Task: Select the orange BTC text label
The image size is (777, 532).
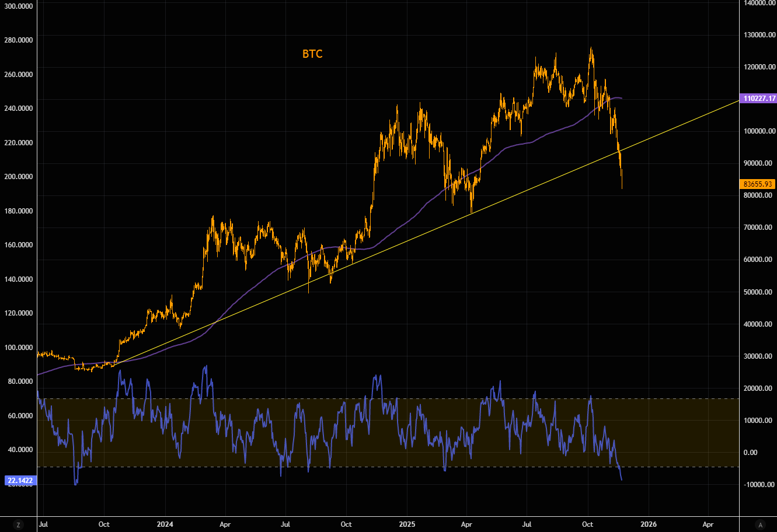Action: coord(312,54)
